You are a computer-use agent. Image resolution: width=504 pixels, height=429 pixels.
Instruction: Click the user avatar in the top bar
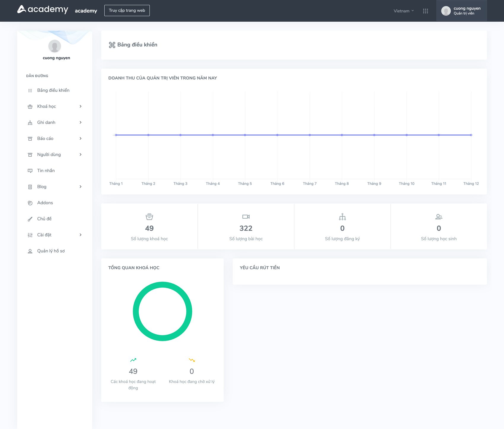pos(446,11)
